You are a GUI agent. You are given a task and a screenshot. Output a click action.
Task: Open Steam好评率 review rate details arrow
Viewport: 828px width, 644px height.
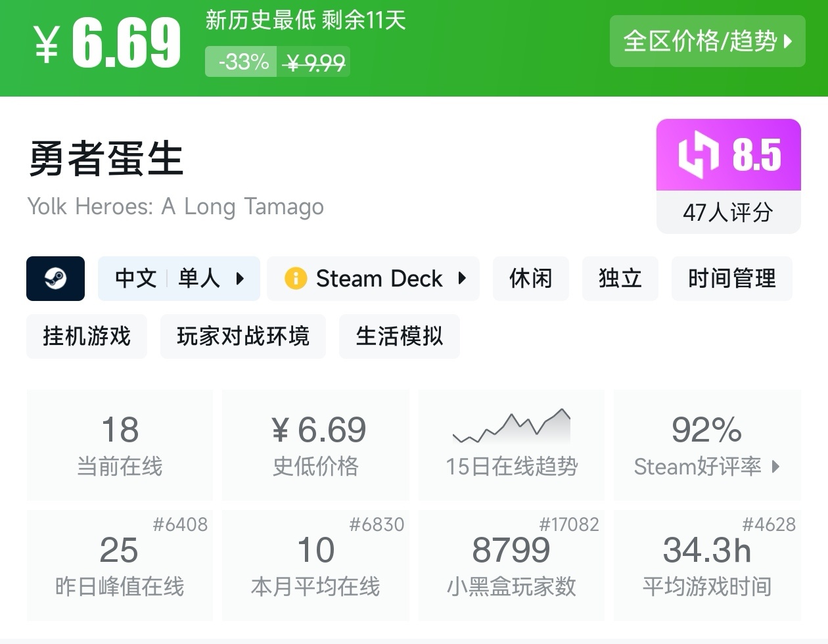[x=776, y=467]
